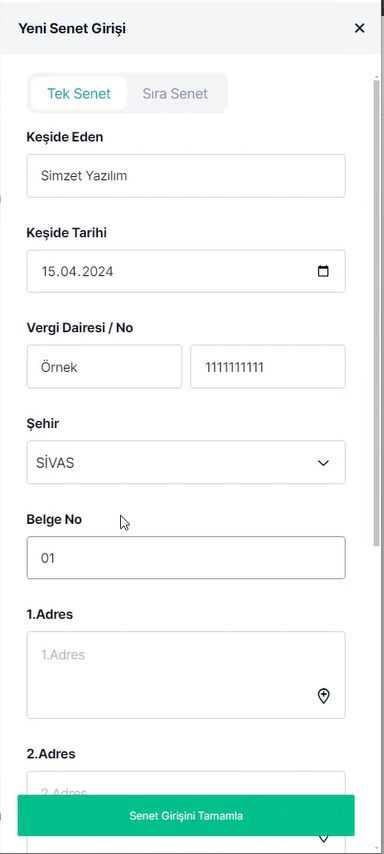Focus the Keşide Eden field
Image resolution: width=384 pixels, height=854 pixels.
point(186,176)
